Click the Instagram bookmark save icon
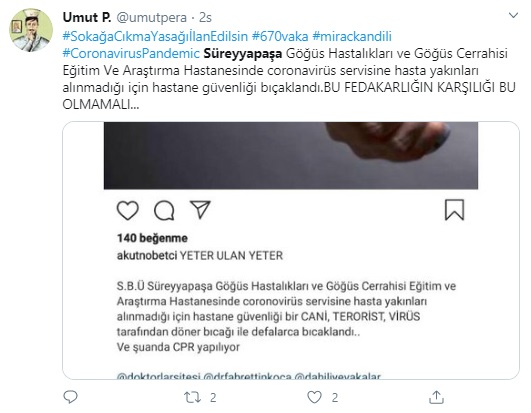 tap(454, 210)
